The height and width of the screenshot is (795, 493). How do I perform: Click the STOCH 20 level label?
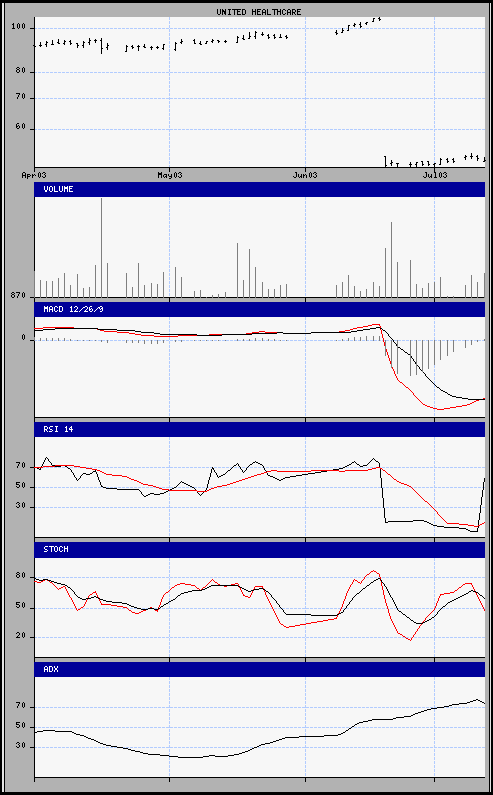pos(21,637)
